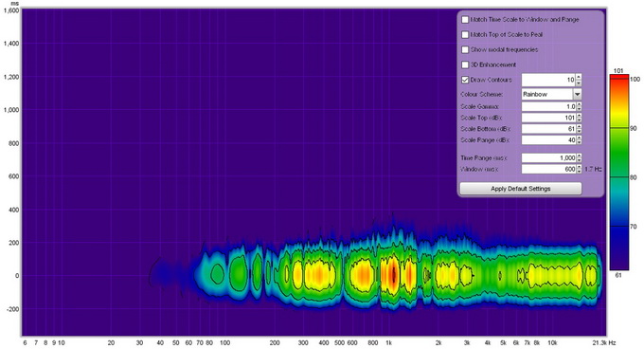Click the Window field showing 600
644x349 pixels.
tap(548, 169)
